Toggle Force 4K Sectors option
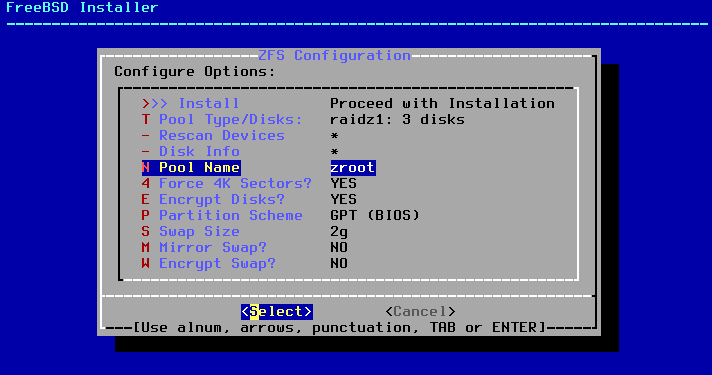The image size is (712, 375). 227,183
